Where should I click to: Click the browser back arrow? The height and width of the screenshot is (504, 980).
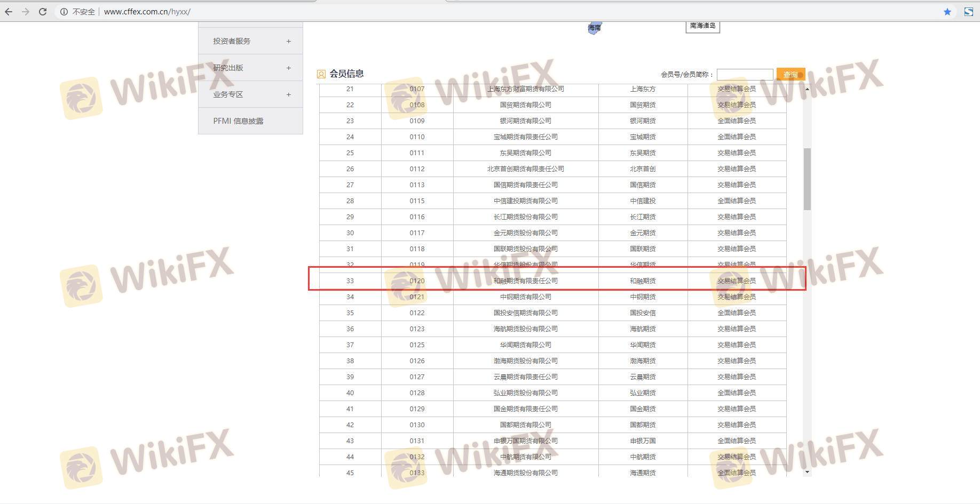[x=9, y=12]
